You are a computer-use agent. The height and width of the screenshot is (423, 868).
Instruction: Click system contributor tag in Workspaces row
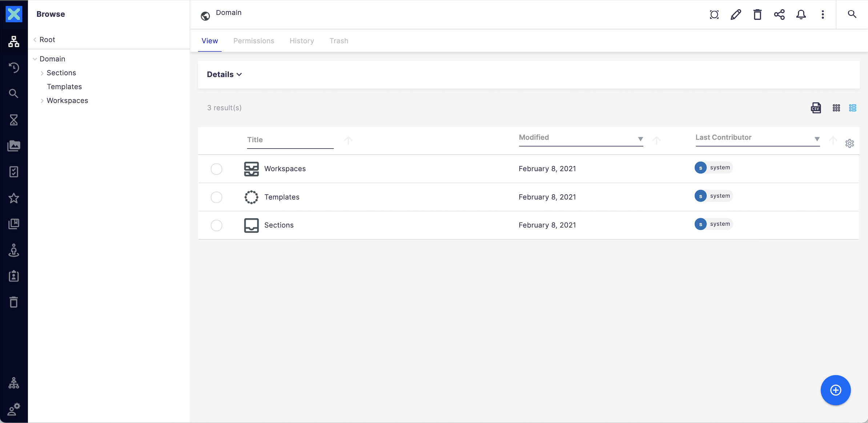point(714,168)
